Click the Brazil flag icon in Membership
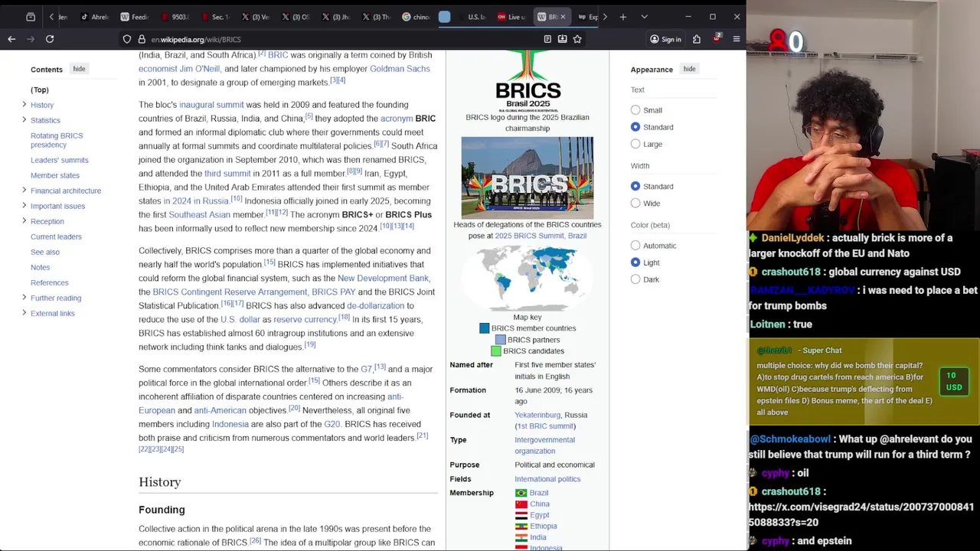This screenshot has width=980, height=551. click(x=521, y=493)
